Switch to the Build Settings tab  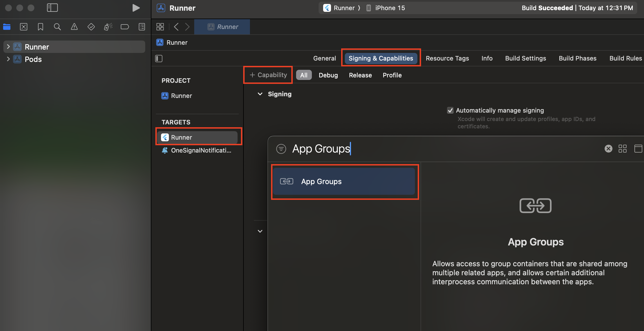pyautogui.click(x=526, y=58)
